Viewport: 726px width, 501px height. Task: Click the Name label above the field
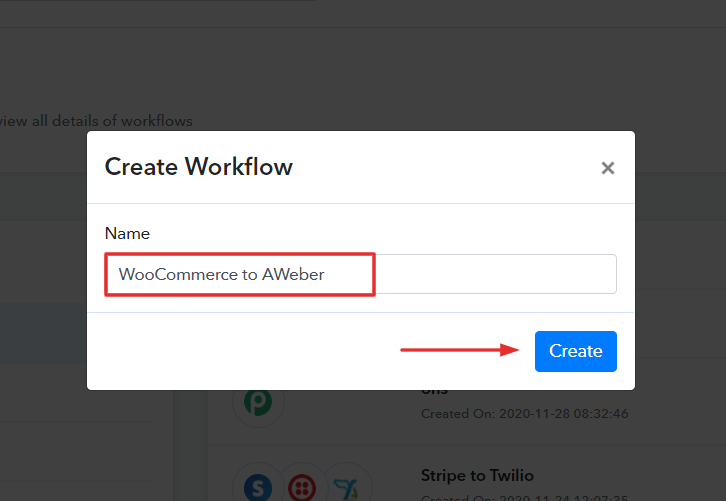127,233
